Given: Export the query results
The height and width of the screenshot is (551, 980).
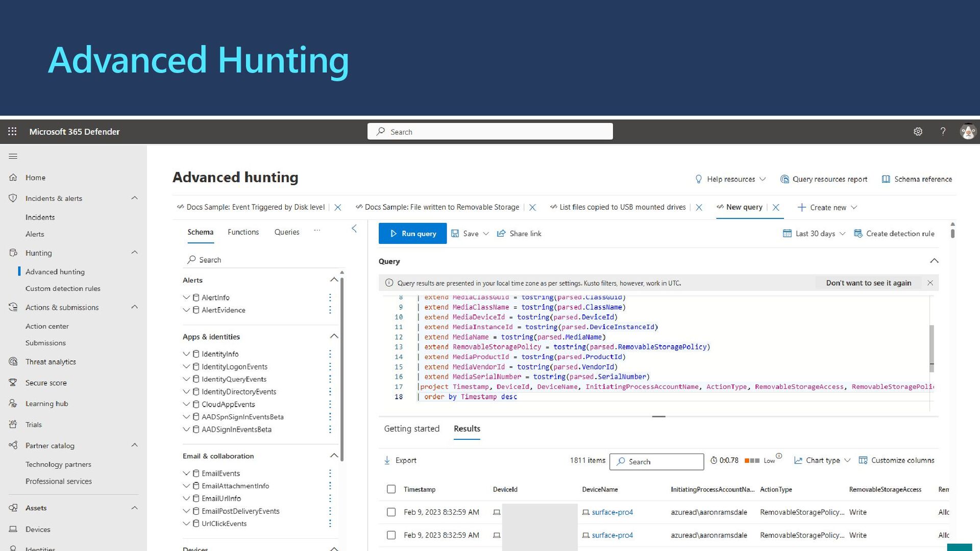Looking at the screenshot, I should click(400, 460).
